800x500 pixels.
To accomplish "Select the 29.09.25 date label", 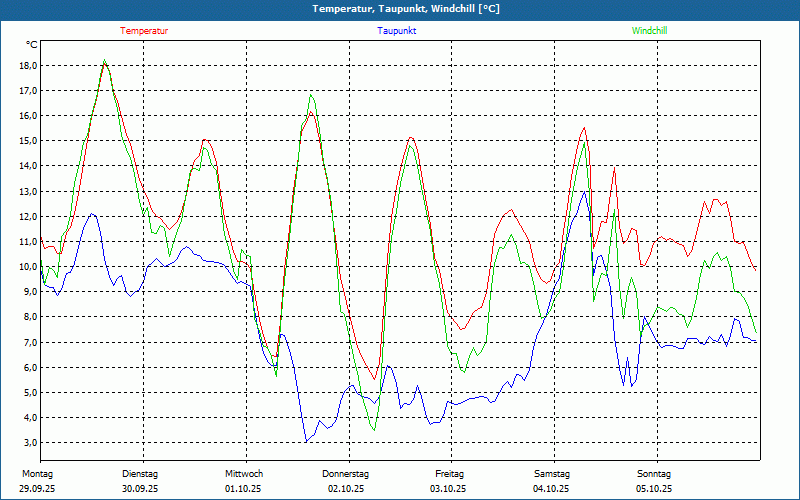I will coord(38,488).
